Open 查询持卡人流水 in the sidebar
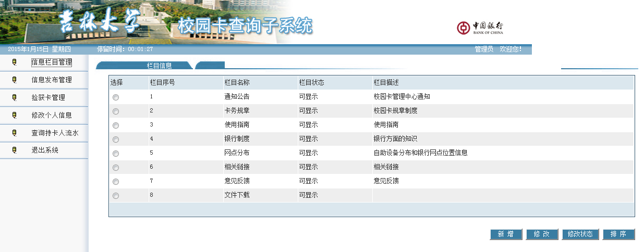Viewport: 644px width, 252px height. tap(55, 133)
